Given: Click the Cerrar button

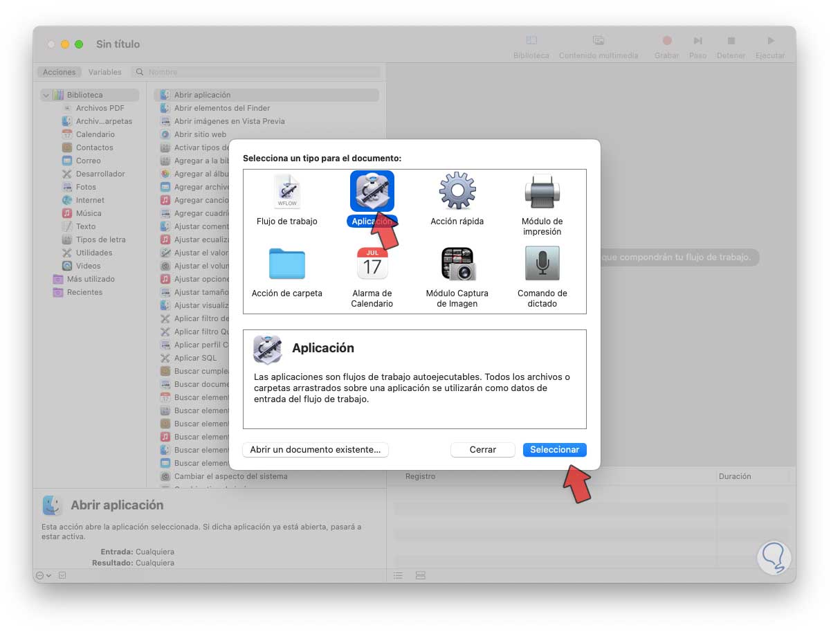Looking at the screenshot, I should coord(483,450).
